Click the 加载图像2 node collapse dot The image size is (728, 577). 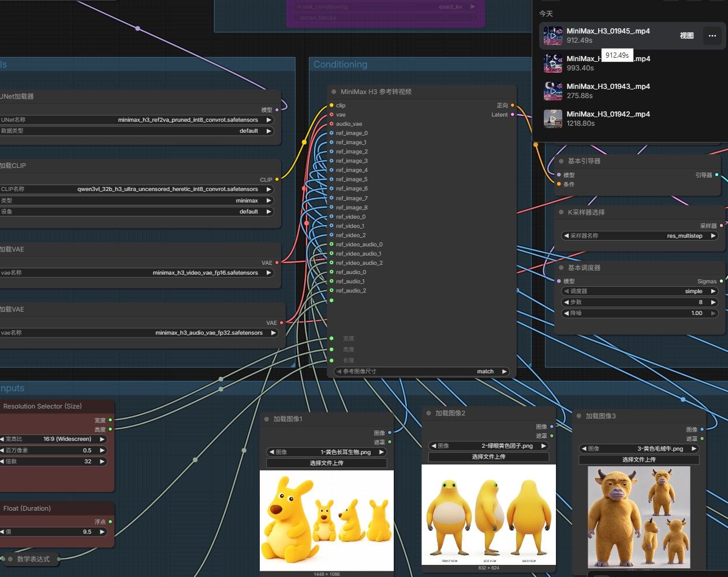428,413
